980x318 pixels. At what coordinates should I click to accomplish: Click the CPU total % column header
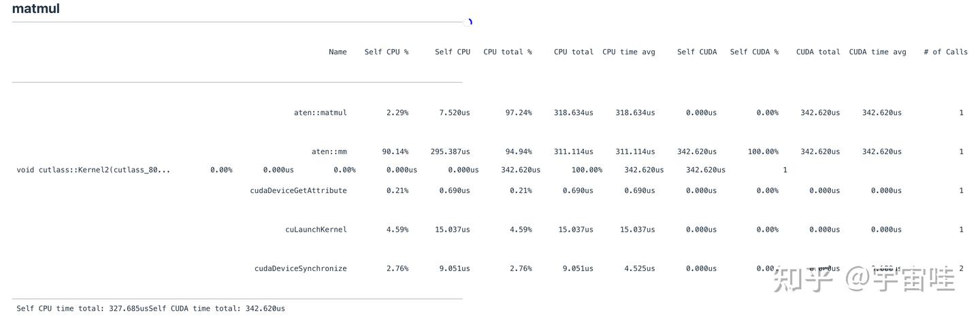pyautogui.click(x=508, y=52)
